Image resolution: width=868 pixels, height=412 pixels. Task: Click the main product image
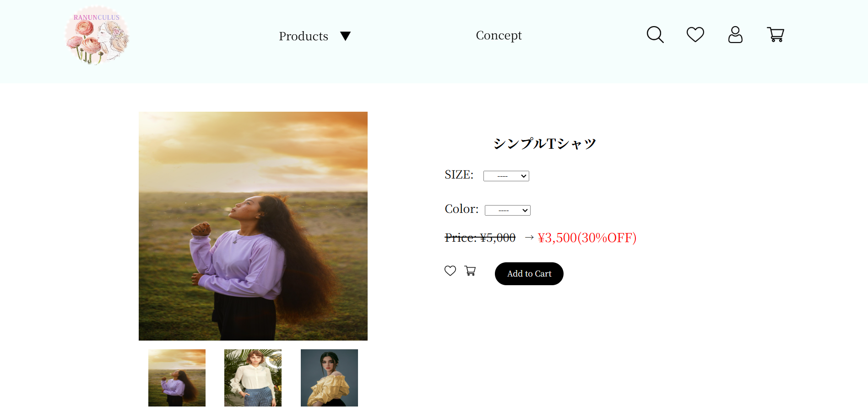[x=253, y=226]
